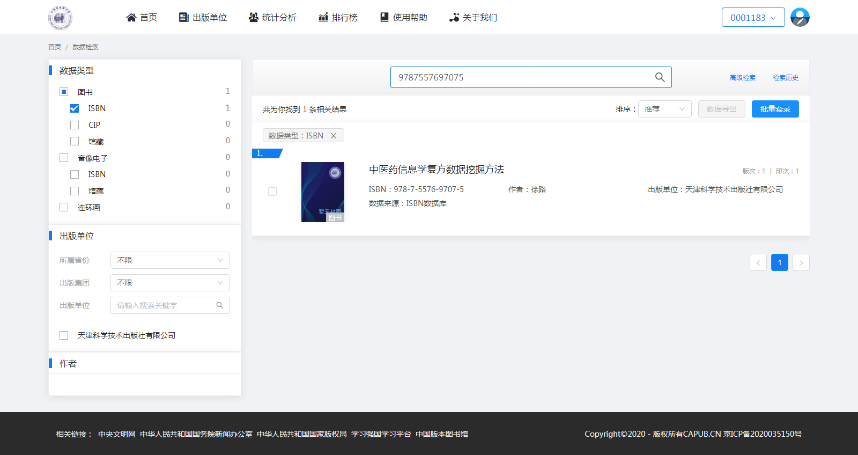
Task: Open the 排序 推荐 sort dropdown
Action: [x=665, y=109]
